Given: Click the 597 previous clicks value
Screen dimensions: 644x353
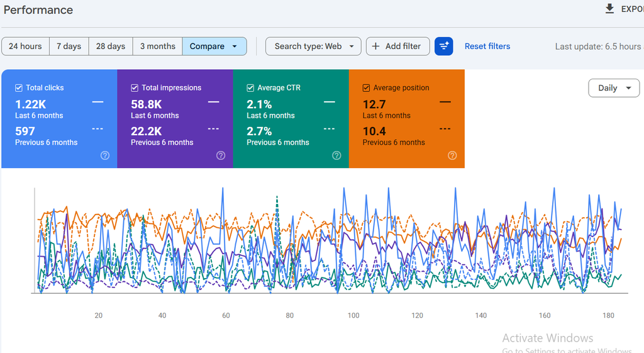Looking at the screenshot, I should point(25,132).
